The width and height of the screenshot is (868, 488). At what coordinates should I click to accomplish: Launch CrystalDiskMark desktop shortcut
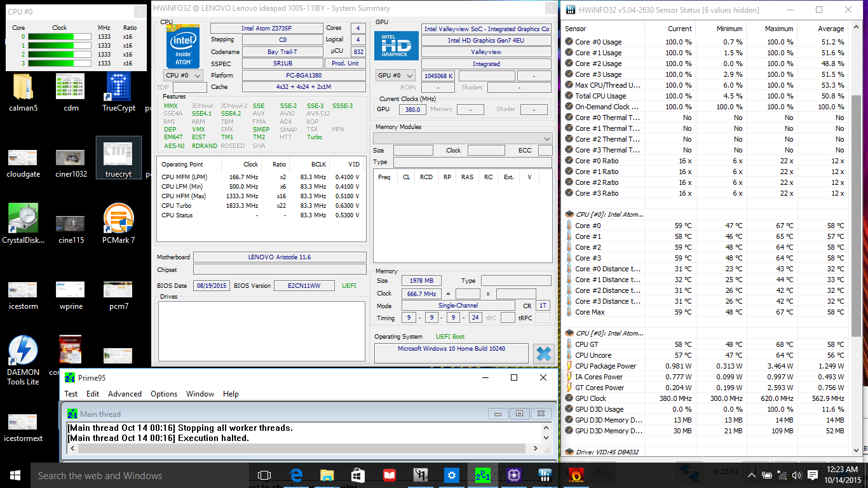pos(23,224)
